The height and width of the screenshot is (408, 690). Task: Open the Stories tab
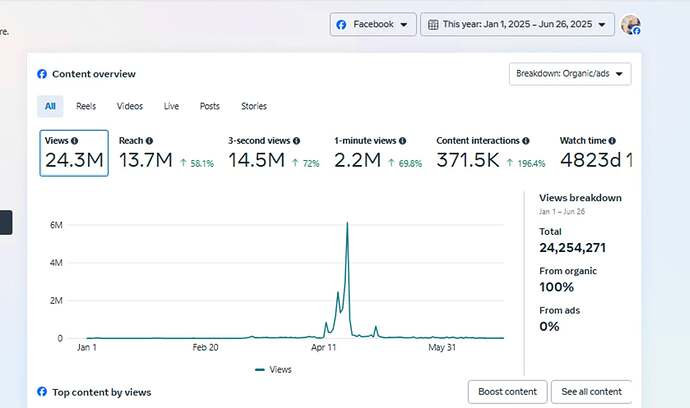pyautogui.click(x=254, y=106)
